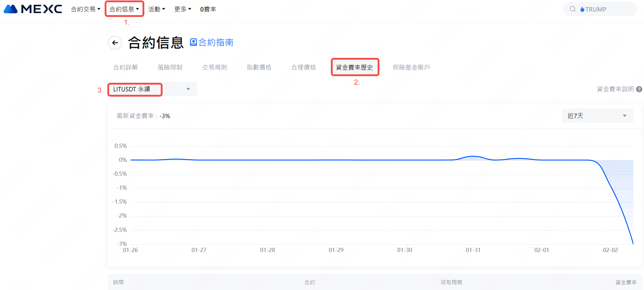Change the 近7天 time range dropdown

pos(597,116)
